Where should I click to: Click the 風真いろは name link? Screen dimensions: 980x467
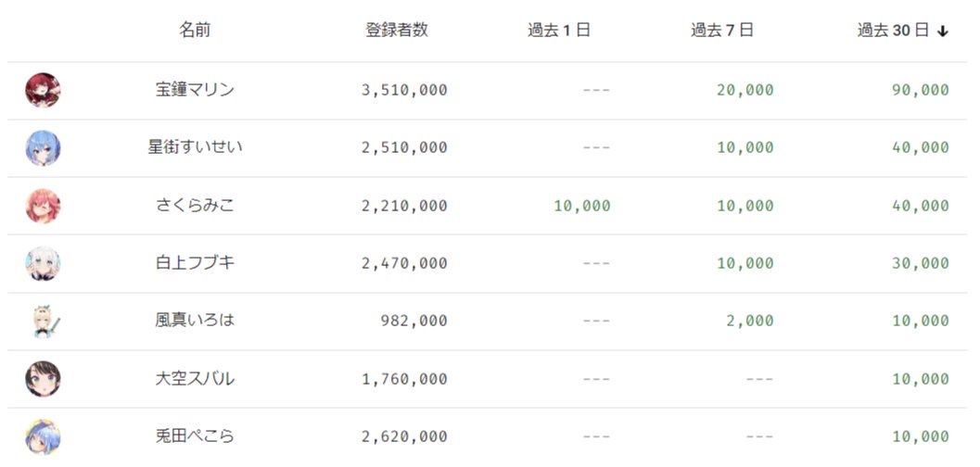[195, 321]
